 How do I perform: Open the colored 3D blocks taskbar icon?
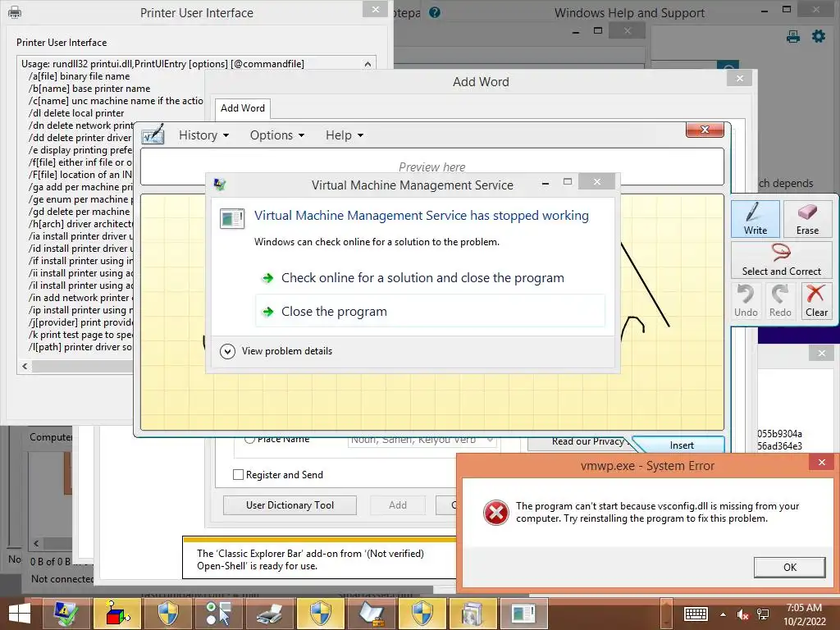(x=116, y=614)
